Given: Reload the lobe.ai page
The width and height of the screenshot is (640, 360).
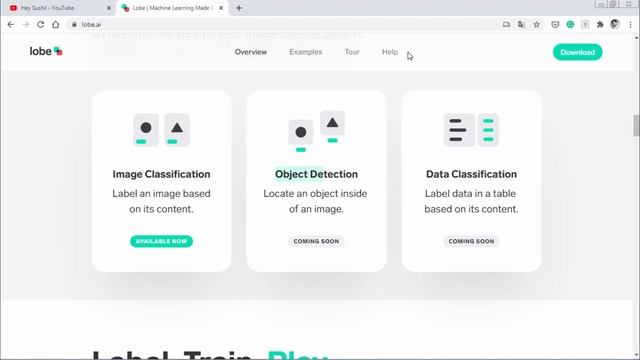Looking at the screenshot, I should pyautogui.click(x=40, y=24).
